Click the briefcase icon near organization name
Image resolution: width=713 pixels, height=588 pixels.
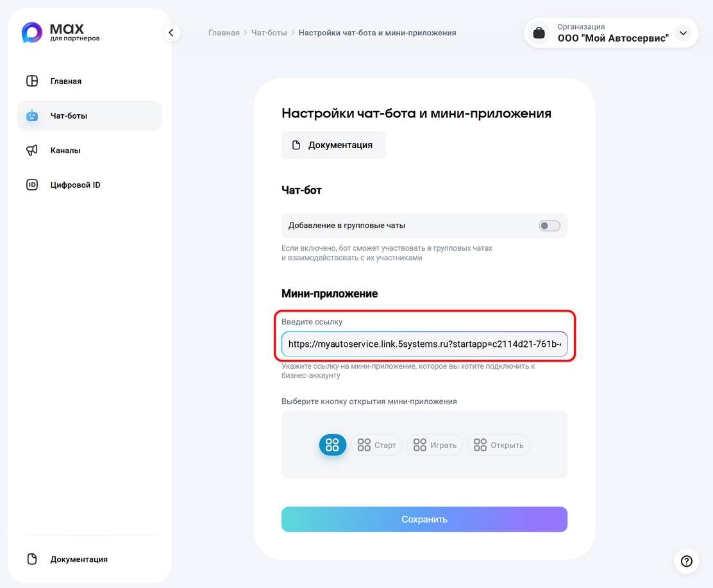(x=539, y=33)
